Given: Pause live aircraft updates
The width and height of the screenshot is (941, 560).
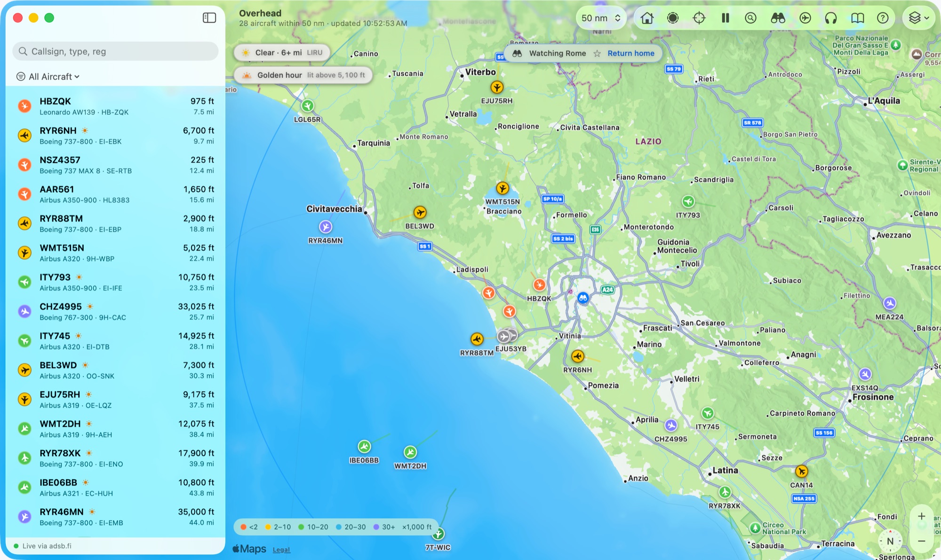Looking at the screenshot, I should coord(725,18).
